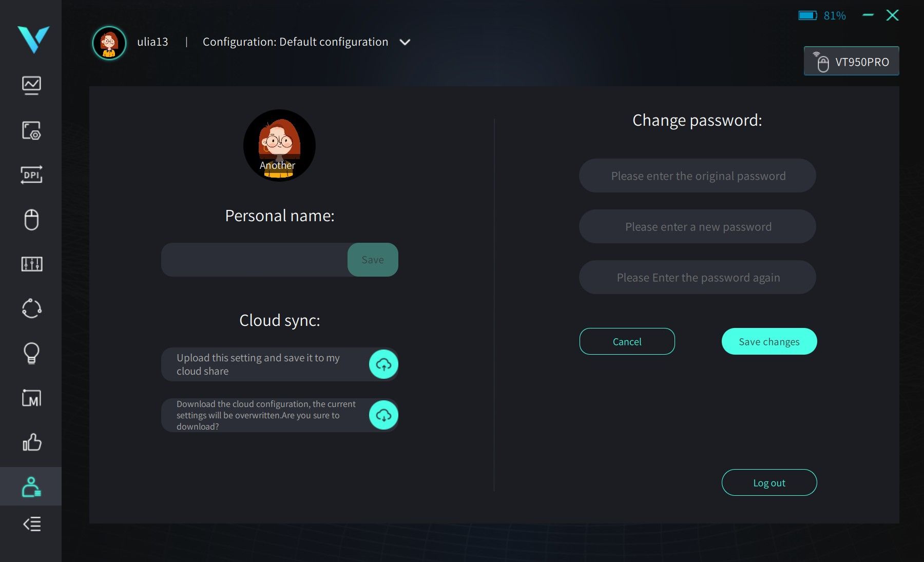
Task: Focus the original password input field
Action: (698, 176)
